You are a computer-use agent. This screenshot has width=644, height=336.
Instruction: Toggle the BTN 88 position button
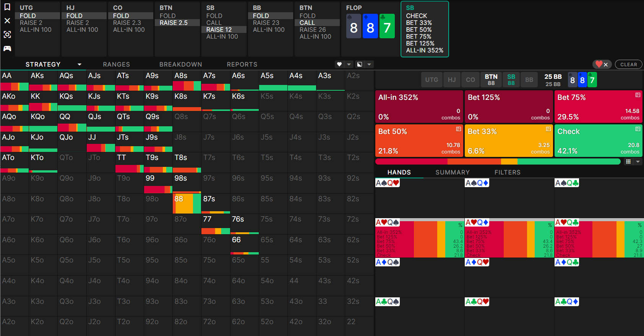point(491,80)
